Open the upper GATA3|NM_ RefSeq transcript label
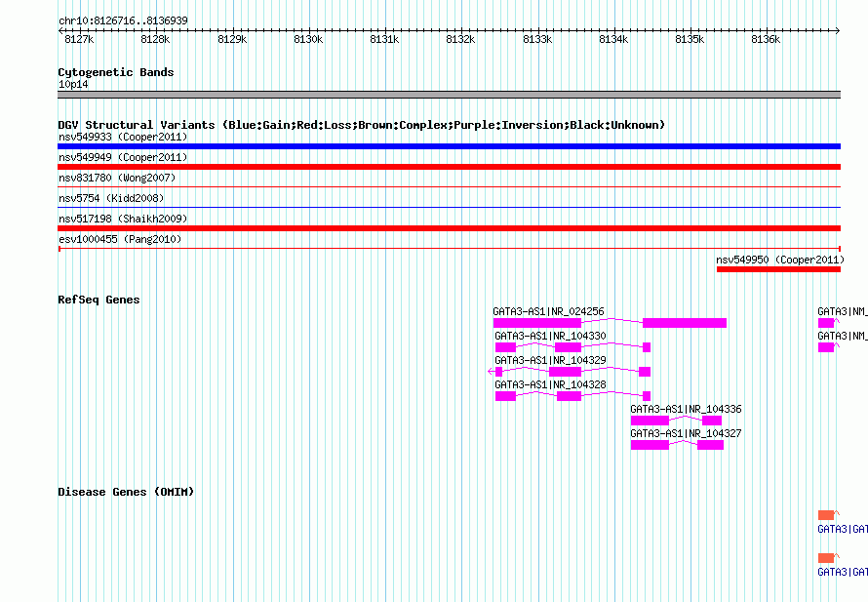Image resolution: width=868 pixels, height=602 pixels. pos(843,311)
